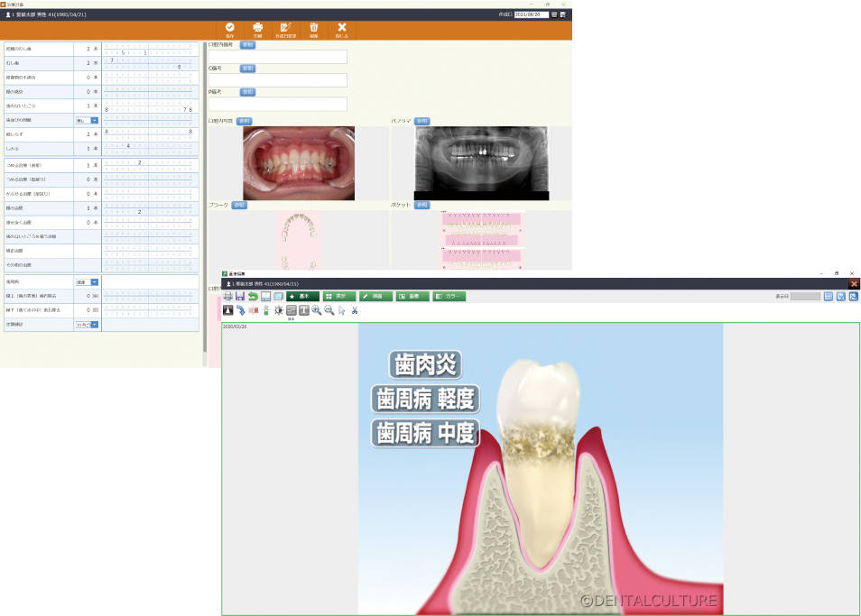861x616 pixels.
Task: Click the floppy disk save icon in image editor
Action: click(x=240, y=296)
